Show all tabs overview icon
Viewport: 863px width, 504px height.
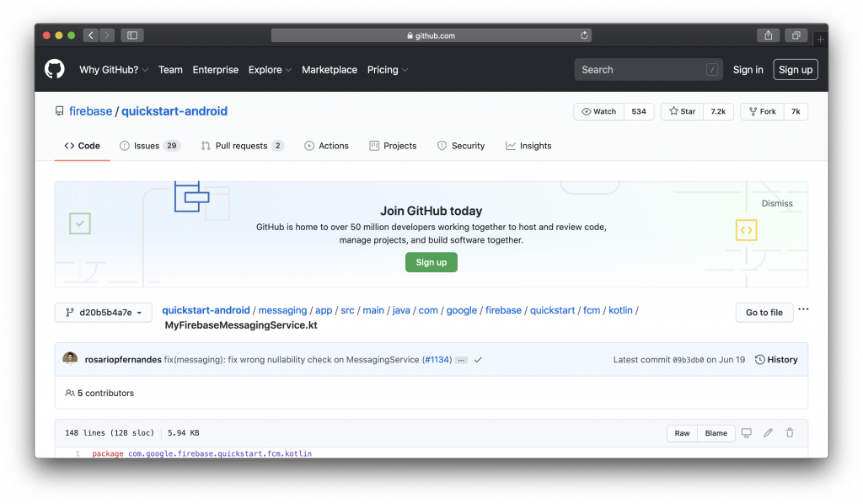click(x=796, y=35)
